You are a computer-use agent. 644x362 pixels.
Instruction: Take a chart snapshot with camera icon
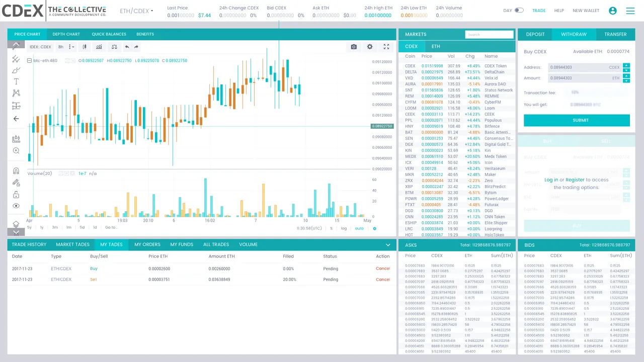coord(354,47)
